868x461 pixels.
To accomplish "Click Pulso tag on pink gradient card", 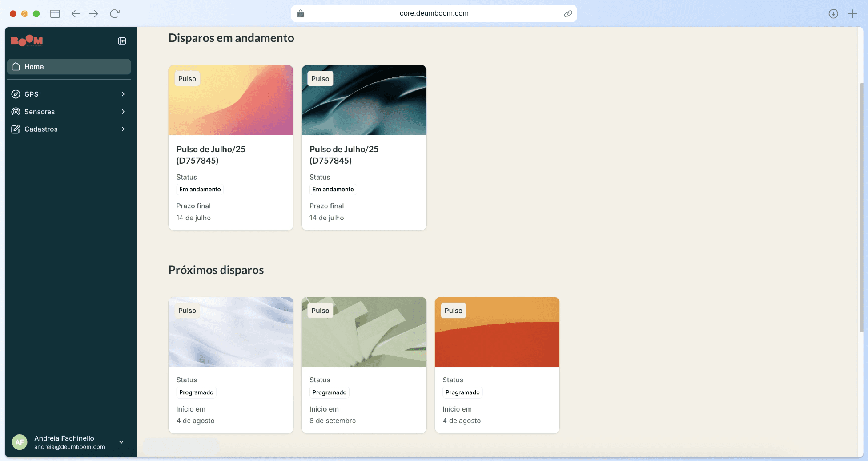I will pyautogui.click(x=187, y=79).
